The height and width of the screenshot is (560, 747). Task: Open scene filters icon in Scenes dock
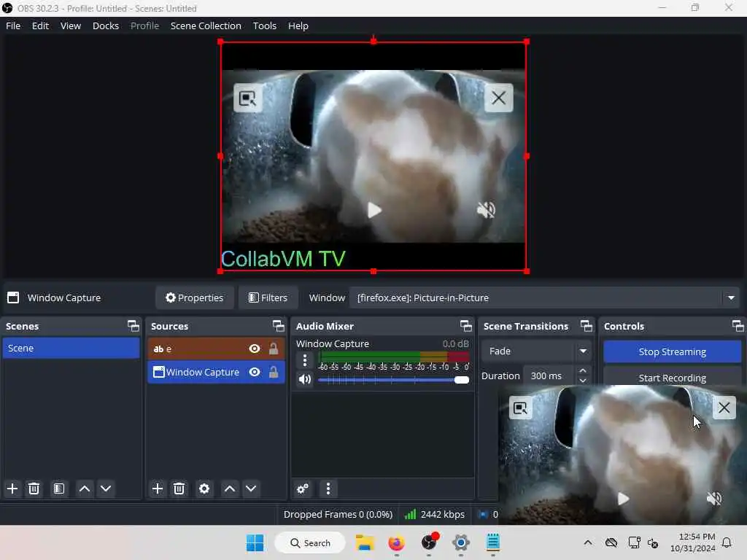point(59,489)
